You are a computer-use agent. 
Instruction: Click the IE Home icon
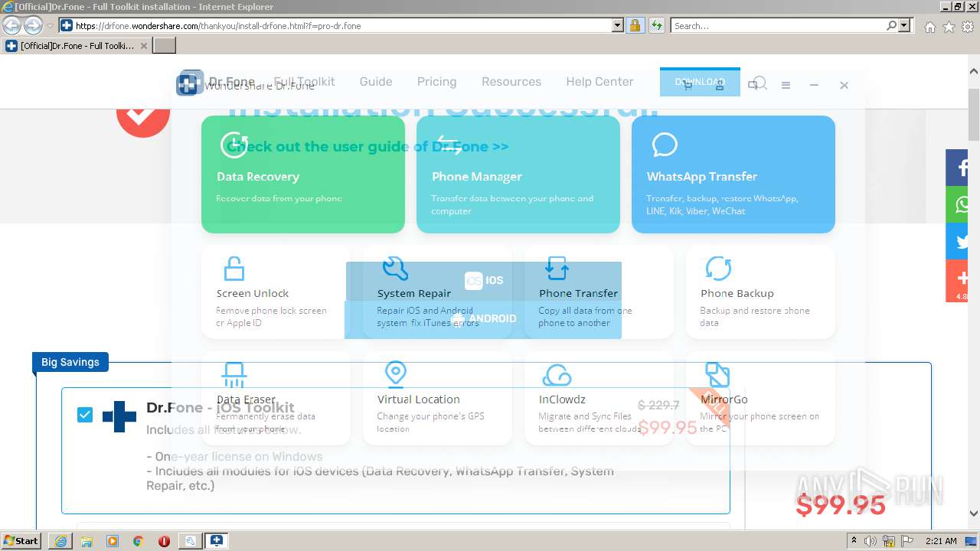point(929,26)
